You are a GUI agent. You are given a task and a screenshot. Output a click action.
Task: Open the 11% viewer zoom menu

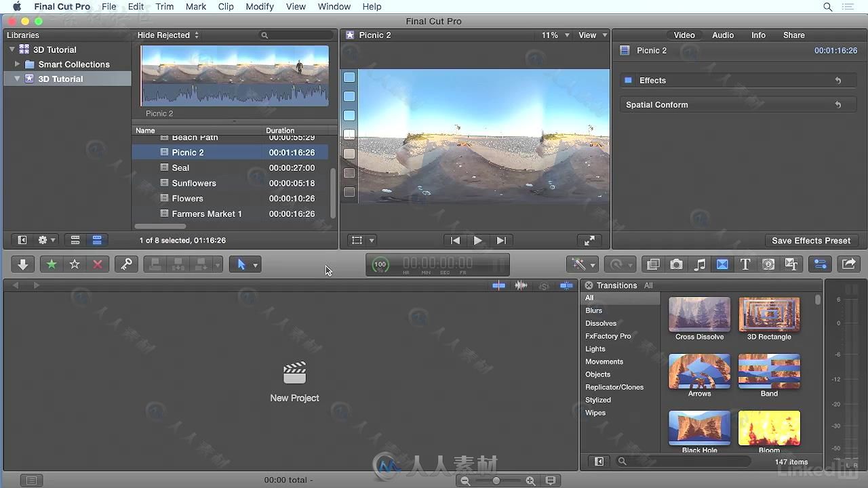[x=555, y=35]
